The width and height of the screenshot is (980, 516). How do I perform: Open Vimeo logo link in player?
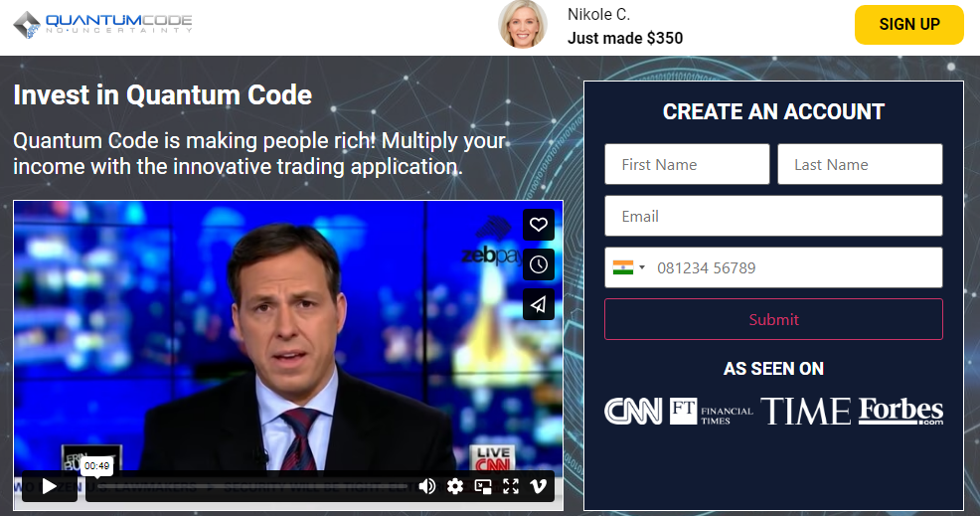point(538,486)
